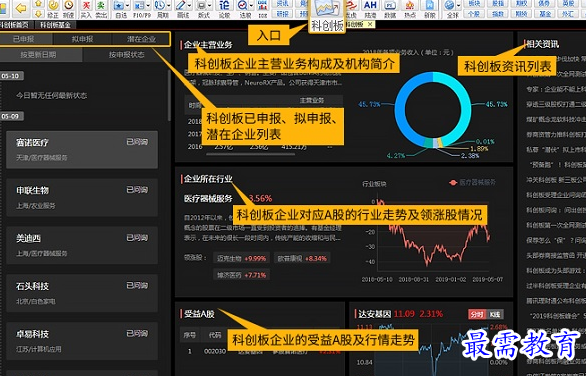This screenshot has width=586, height=376.
Task: Open the 热点 hot topics flame icon
Action: pyautogui.click(x=410, y=5)
